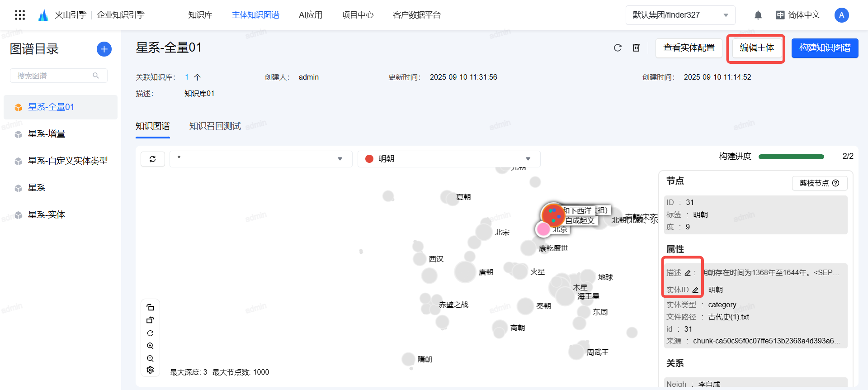
Task: Open the user avatar menu
Action: [841, 15]
